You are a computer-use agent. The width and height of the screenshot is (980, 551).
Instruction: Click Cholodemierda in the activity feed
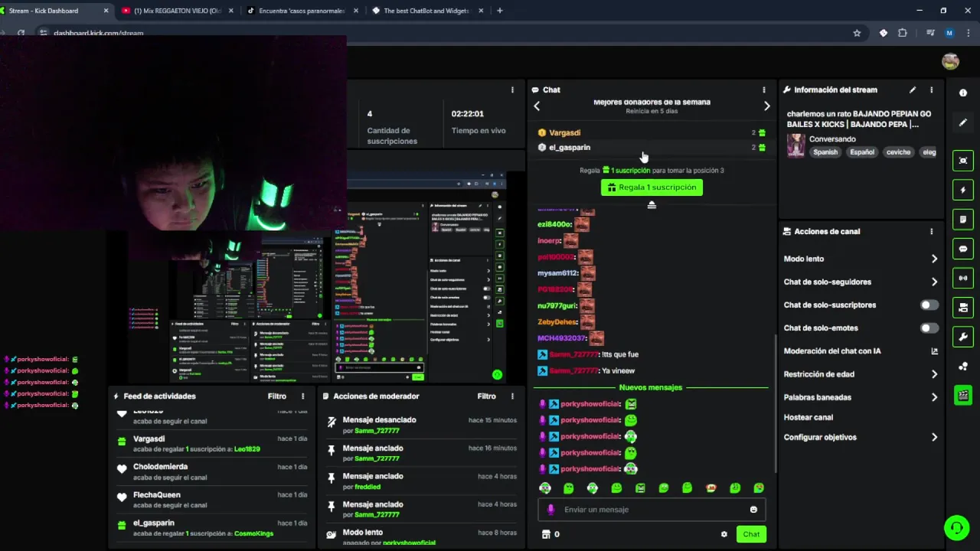(160, 467)
